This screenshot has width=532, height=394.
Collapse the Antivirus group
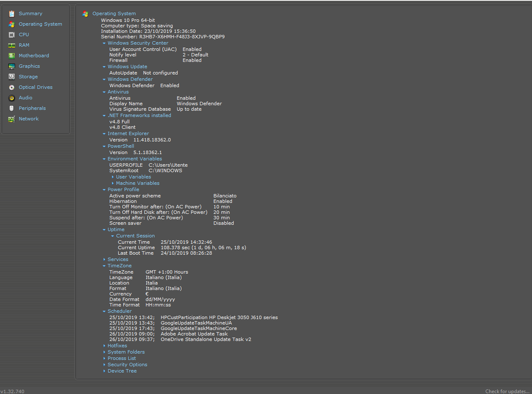pos(104,92)
